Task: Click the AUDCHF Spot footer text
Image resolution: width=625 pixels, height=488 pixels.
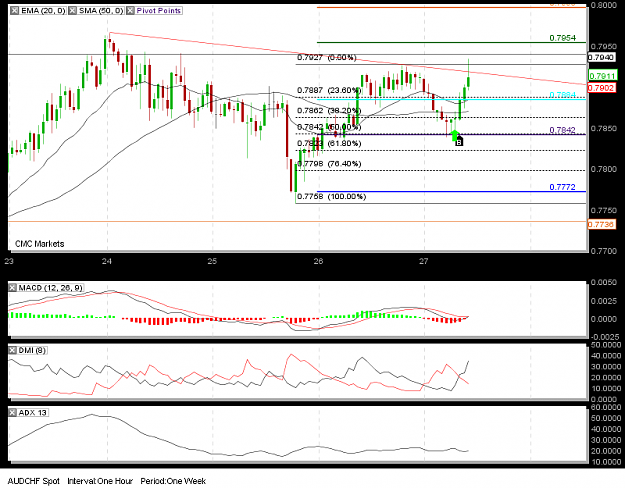Action: point(33,481)
